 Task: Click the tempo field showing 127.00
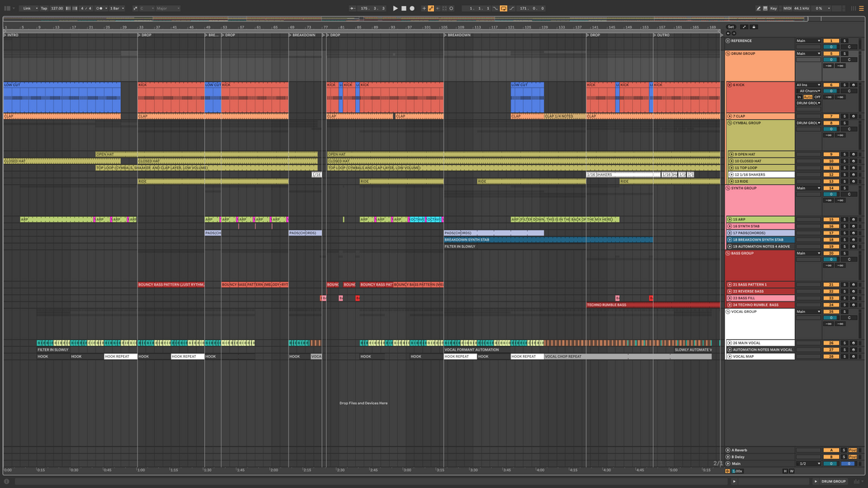pyautogui.click(x=57, y=8)
